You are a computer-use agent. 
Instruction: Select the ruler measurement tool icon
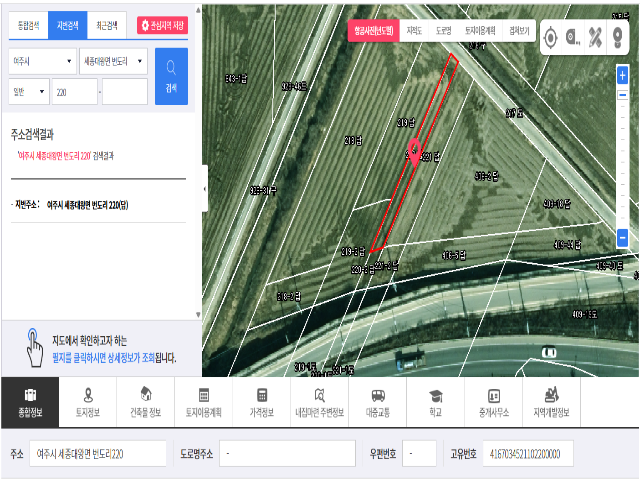(596, 38)
